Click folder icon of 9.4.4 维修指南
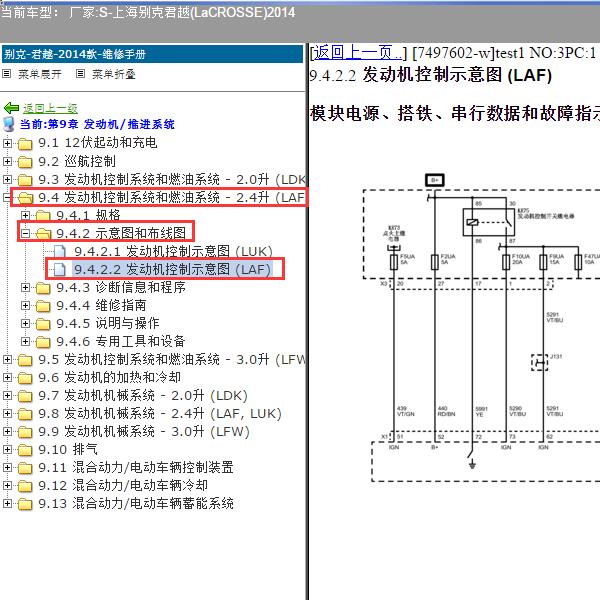 43,306
